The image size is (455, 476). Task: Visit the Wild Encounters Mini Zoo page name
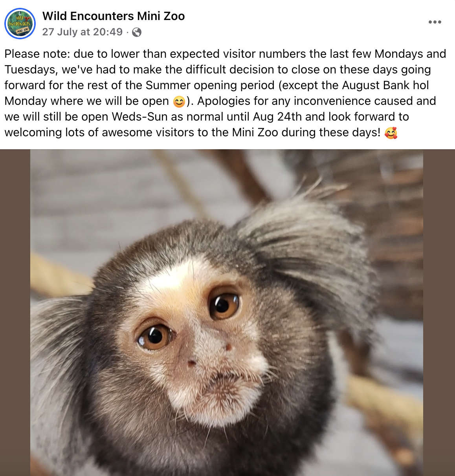click(114, 16)
